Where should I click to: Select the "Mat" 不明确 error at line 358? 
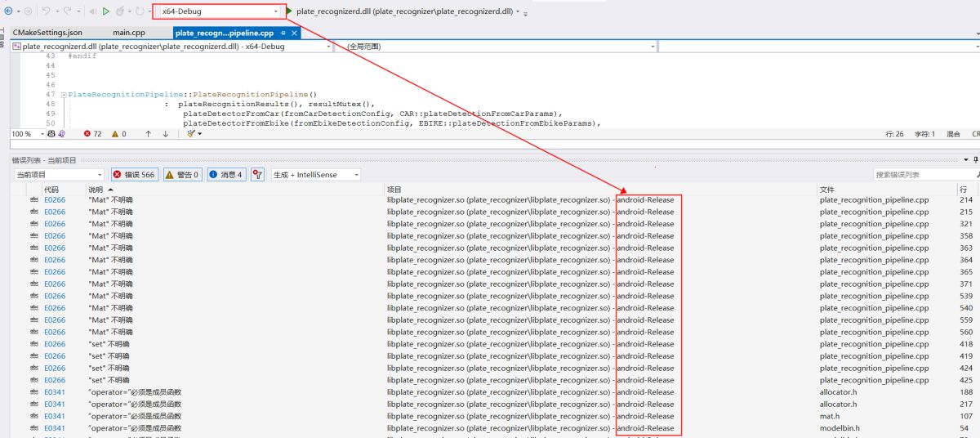tap(110, 235)
